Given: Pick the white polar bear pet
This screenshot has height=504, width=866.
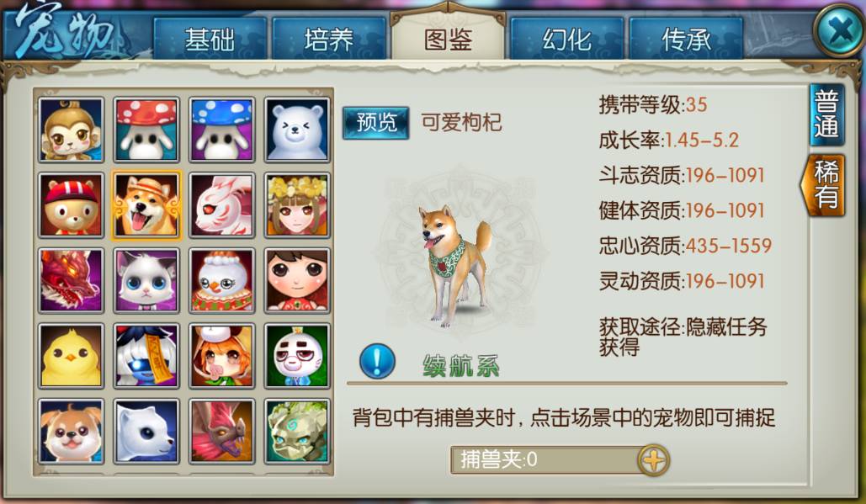Looking at the screenshot, I should pyautogui.click(x=297, y=130).
